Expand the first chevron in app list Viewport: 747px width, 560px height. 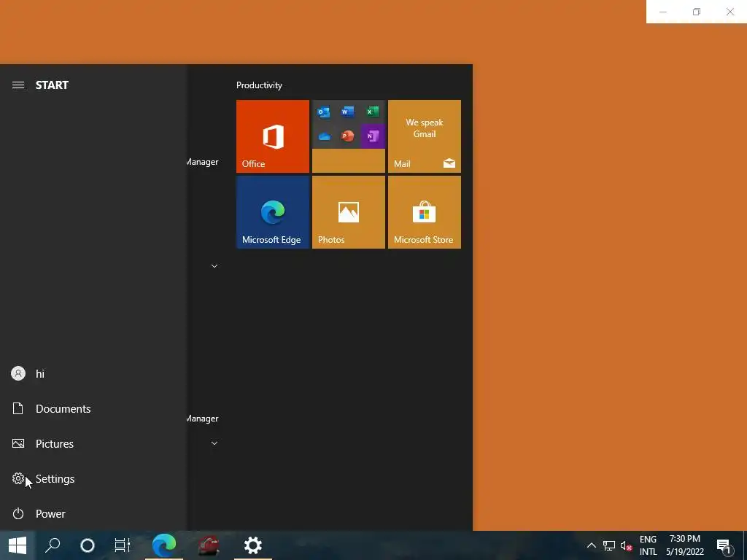(x=214, y=266)
